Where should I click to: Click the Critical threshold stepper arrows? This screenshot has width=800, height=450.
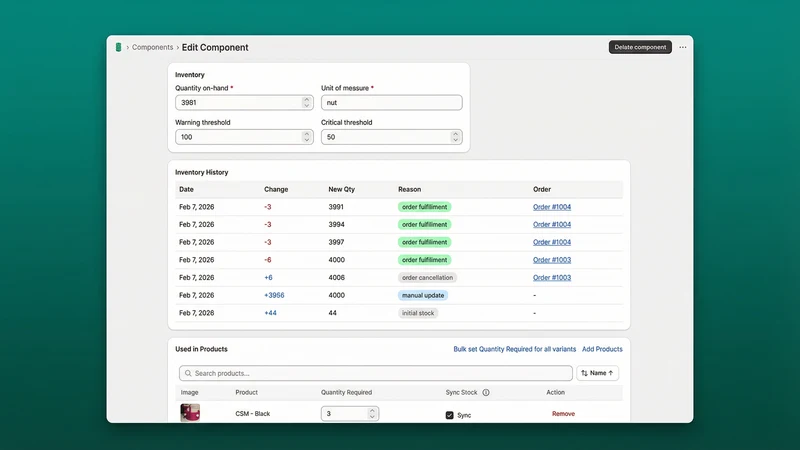(455, 137)
